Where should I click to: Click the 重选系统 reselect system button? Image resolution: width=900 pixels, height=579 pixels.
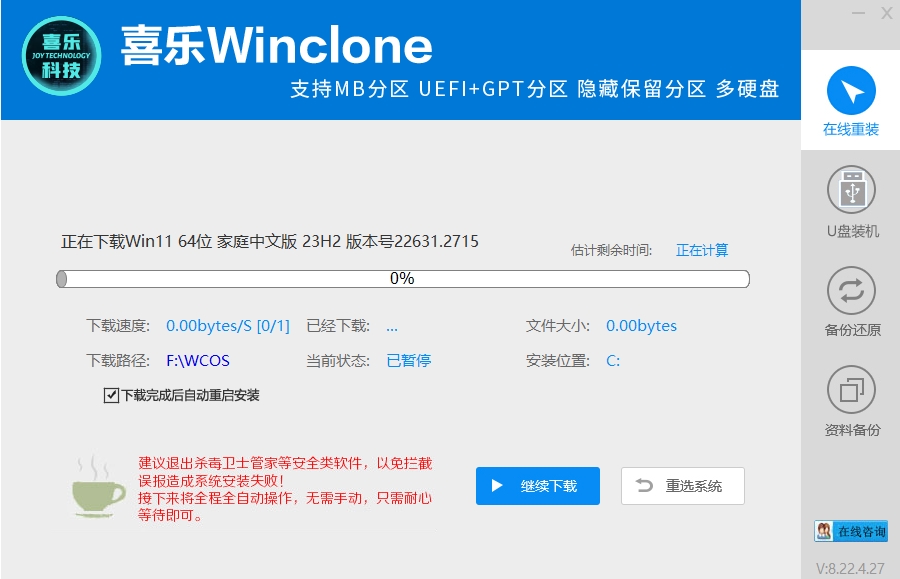pos(682,486)
